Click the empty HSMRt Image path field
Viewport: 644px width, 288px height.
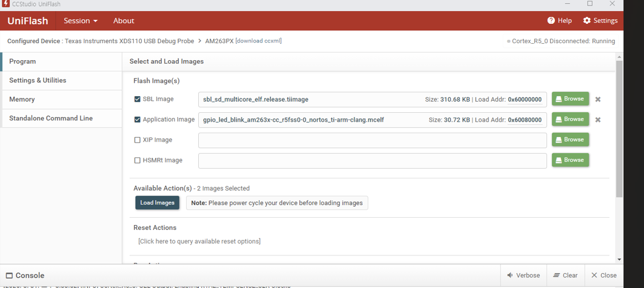click(373, 161)
